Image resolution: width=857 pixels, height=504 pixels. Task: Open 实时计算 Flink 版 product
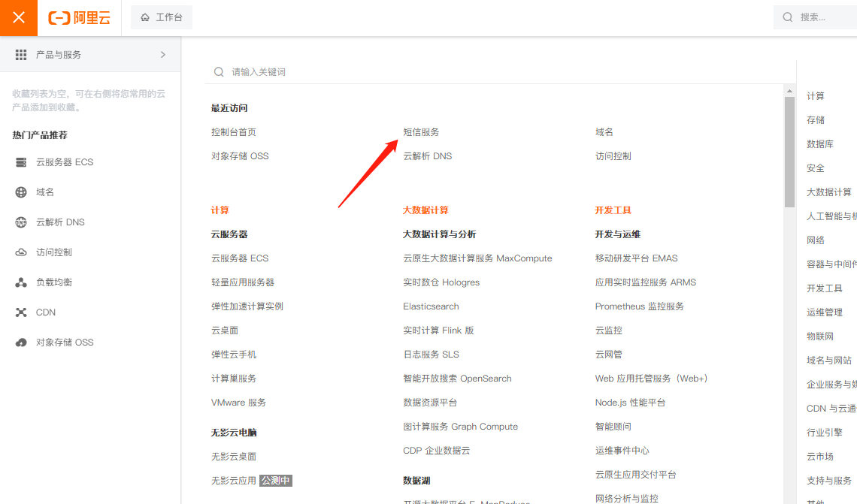(x=438, y=330)
